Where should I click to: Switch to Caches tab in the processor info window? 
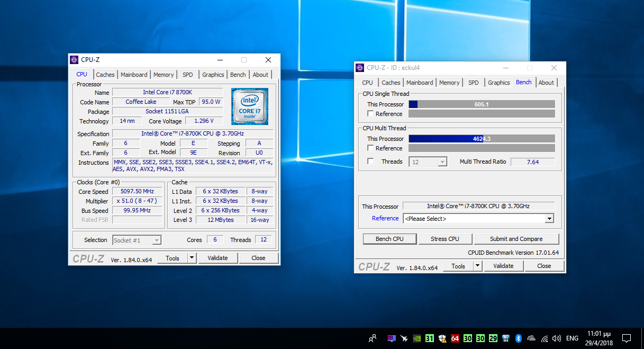click(x=105, y=75)
